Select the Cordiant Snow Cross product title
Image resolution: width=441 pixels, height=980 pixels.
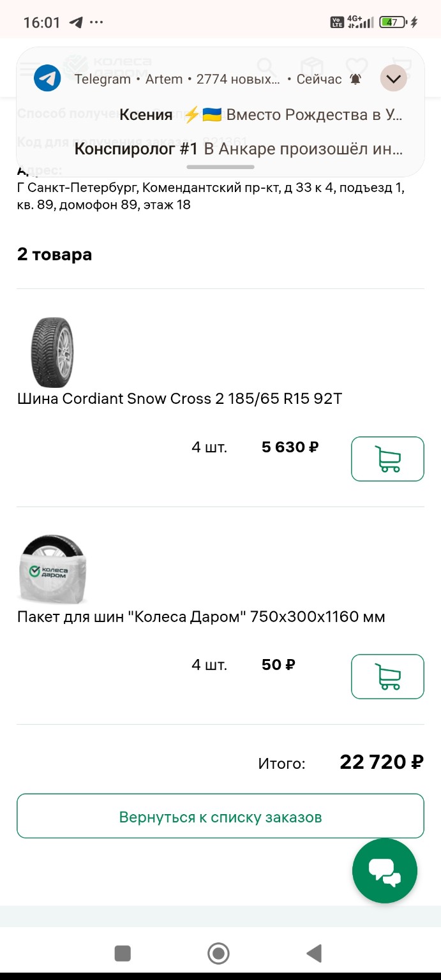pos(179,398)
